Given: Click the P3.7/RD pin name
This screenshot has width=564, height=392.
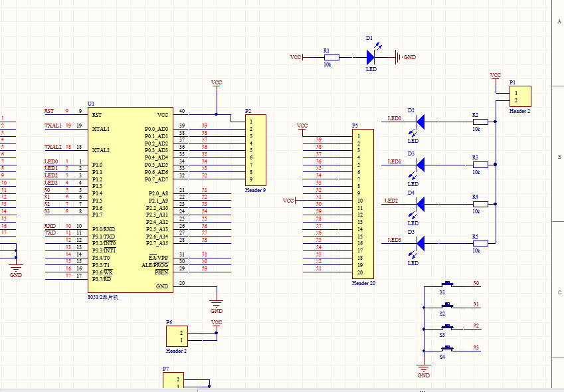Looking at the screenshot, I should pos(102,279).
